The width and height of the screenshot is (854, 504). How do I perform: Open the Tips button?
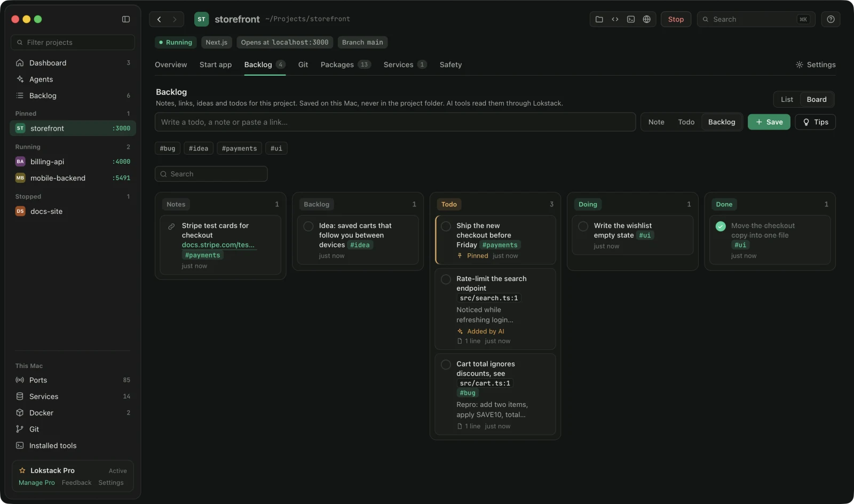click(x=815, y=122)
